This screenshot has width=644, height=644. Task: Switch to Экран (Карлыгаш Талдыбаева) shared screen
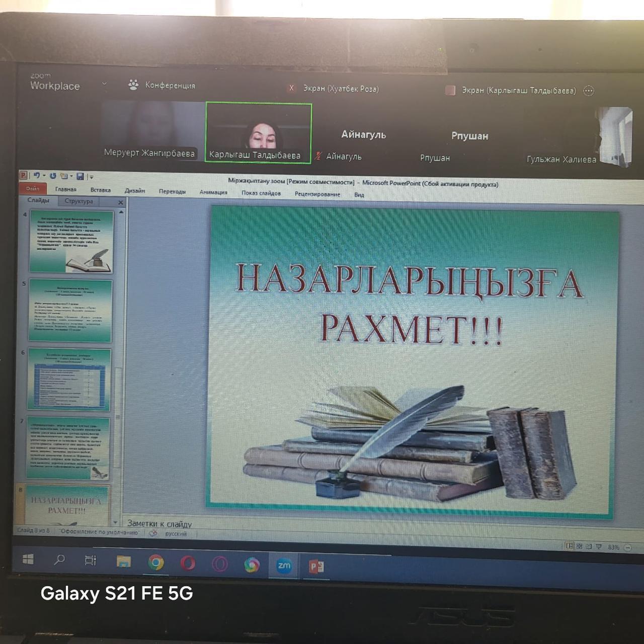[x=518, y=91]
